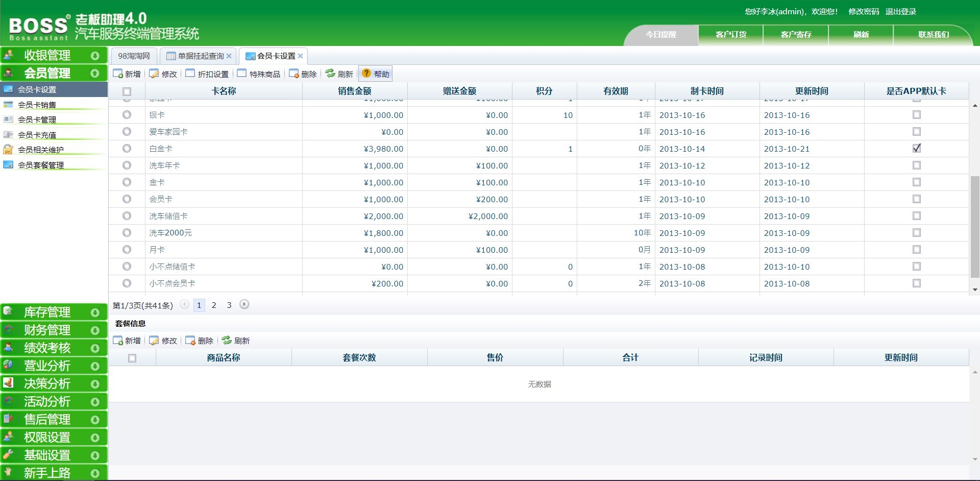Click 刷新 in the 套餐信息 toolbar
Viewport: 980px width, 481px height.
coord(236,341)
